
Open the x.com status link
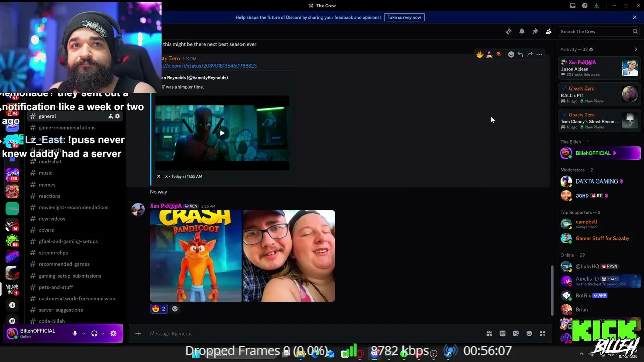208,66
